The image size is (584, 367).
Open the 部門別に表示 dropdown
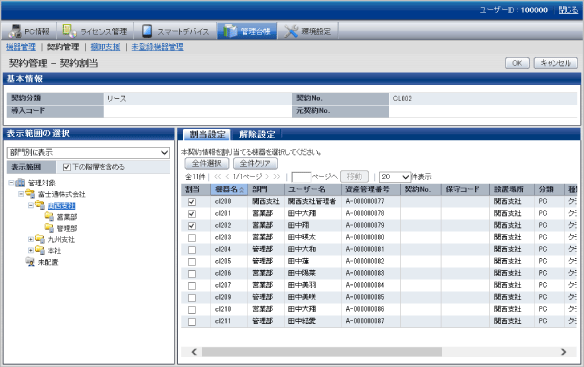(x=88, y=152)
